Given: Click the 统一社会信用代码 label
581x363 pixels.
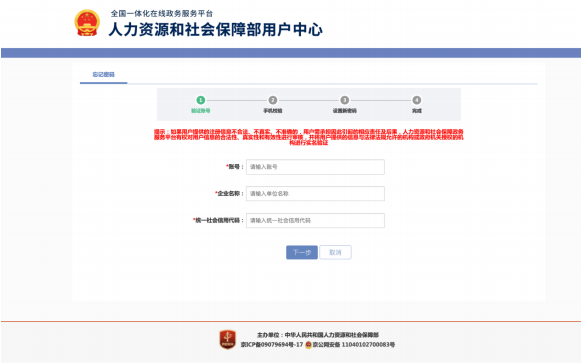Looking at the screenshot, I should [218, 220].
